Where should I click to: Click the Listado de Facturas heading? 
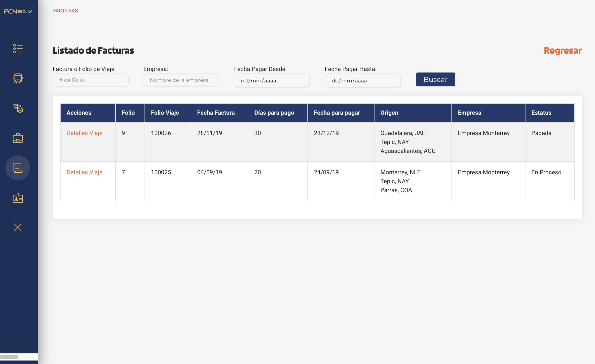click(93, 50)
